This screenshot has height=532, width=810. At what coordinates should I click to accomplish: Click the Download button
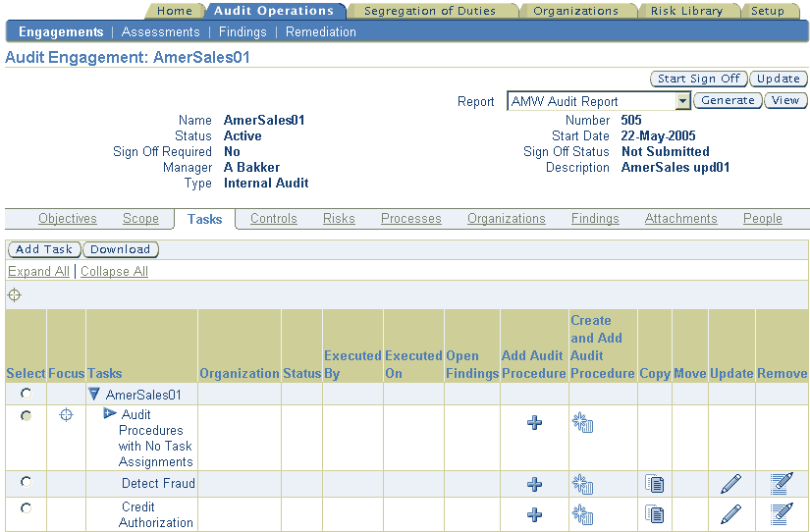121,249
